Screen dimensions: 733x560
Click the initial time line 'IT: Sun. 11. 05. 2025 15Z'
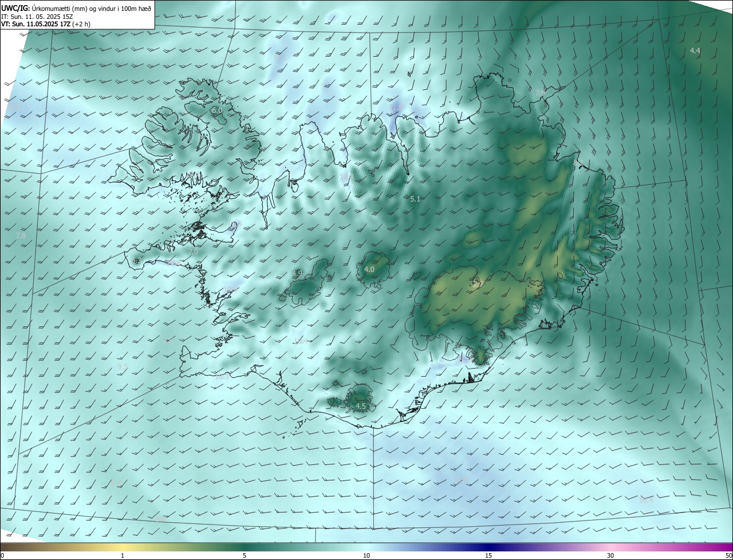(x=37, y=17)
